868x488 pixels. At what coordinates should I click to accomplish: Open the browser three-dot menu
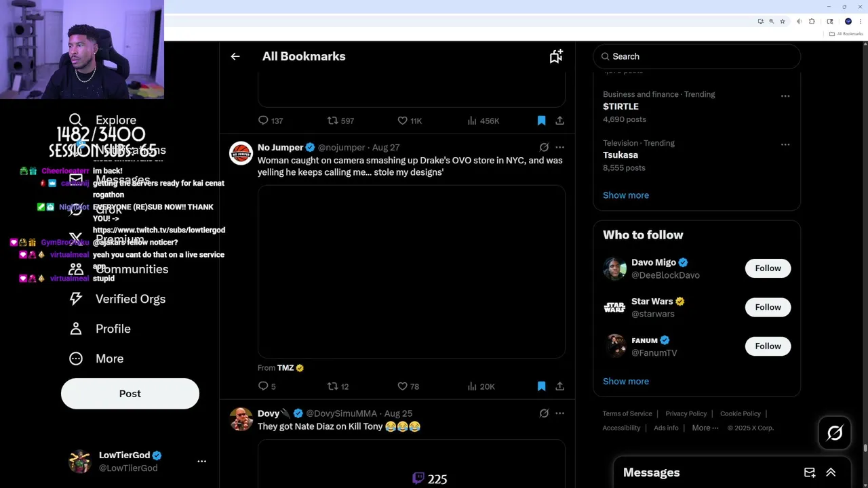(861, 22)
